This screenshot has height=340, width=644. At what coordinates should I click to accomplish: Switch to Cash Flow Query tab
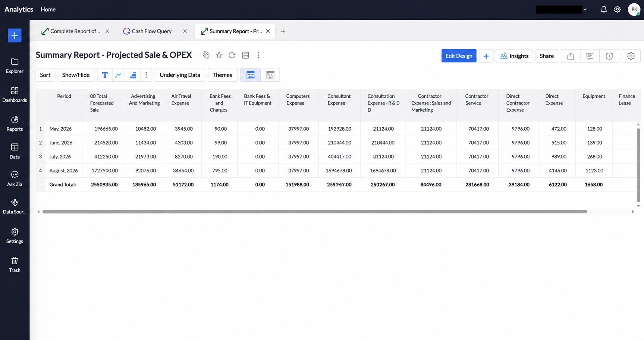pyautogui.click(x=148, y=31)
